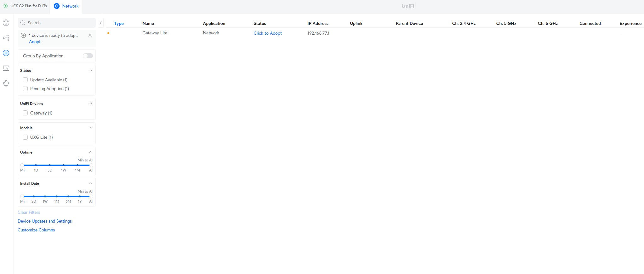This screenshot has width=644, height=274.
Task: Click the plus icon in adoption notice
Action: click(x=23, y=35)
